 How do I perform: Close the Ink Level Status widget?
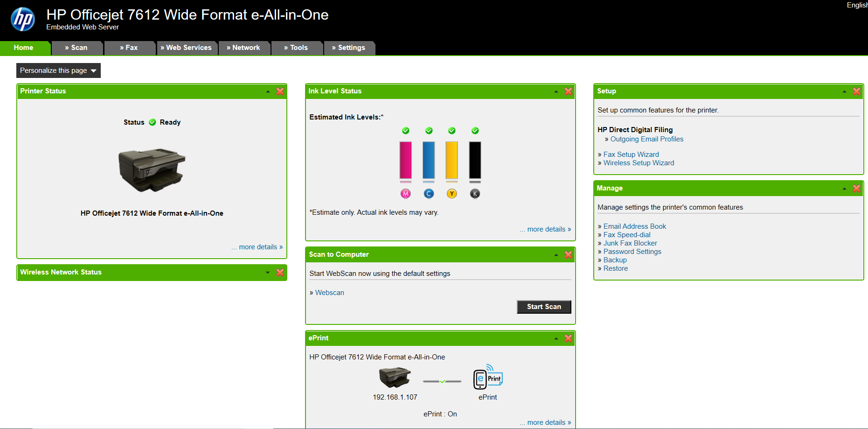click(568, 91)
